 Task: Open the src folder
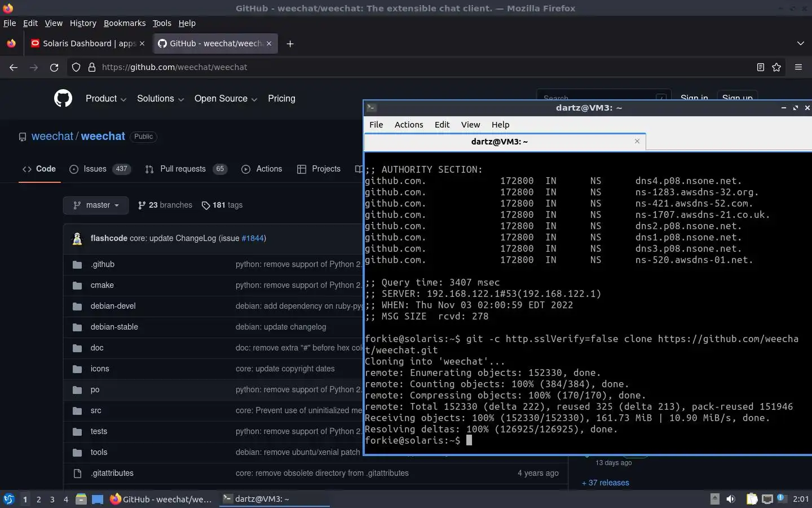pos(96,410)
